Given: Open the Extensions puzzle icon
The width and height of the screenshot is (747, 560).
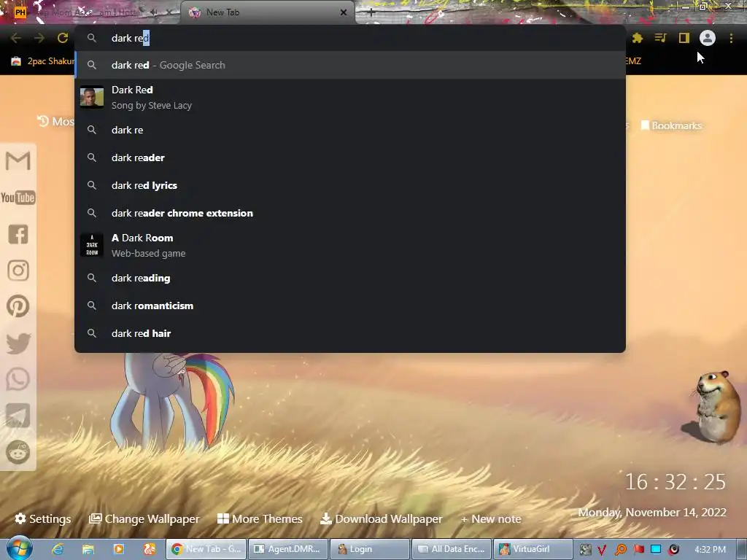Looking at the screenshot, I should [638, 38].
